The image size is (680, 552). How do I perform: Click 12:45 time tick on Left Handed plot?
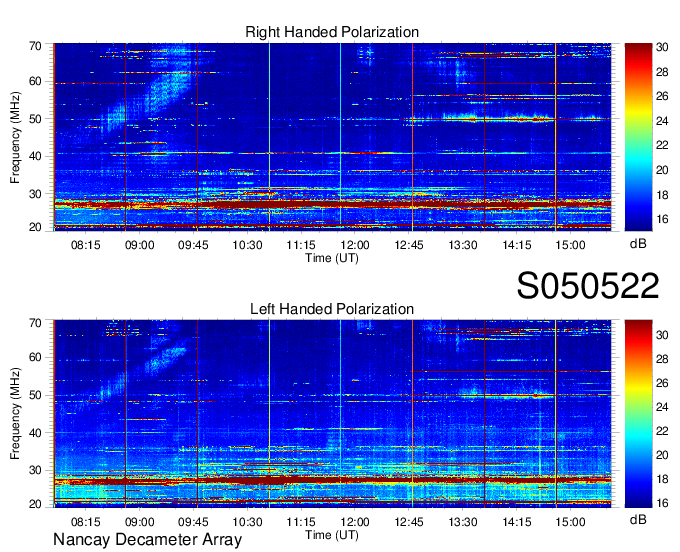tap(409, 522)
